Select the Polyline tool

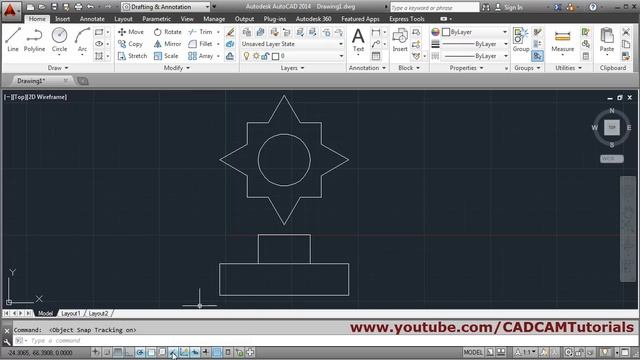click(x=34, y=40)
